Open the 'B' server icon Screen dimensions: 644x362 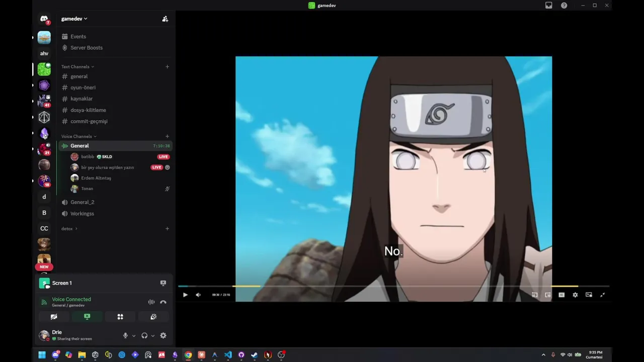(44, 213)
